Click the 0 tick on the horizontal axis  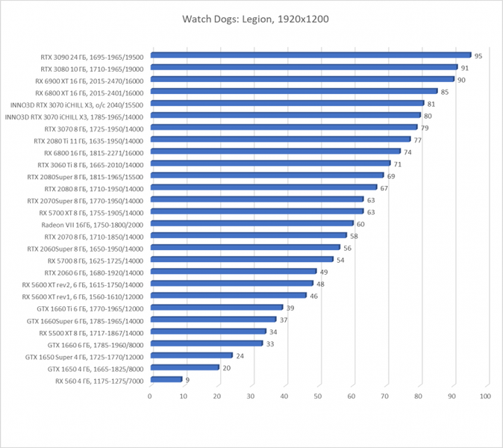click(x=150, y=396)
